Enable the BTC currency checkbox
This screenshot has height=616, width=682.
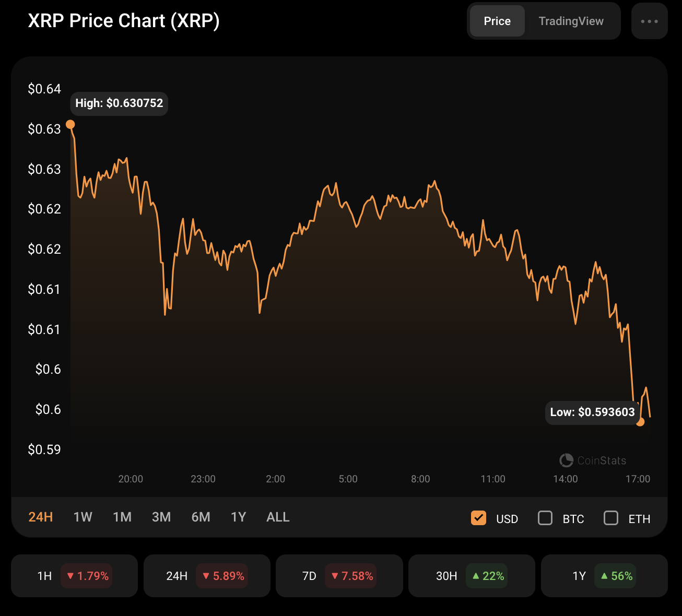(x=545, y=518)
